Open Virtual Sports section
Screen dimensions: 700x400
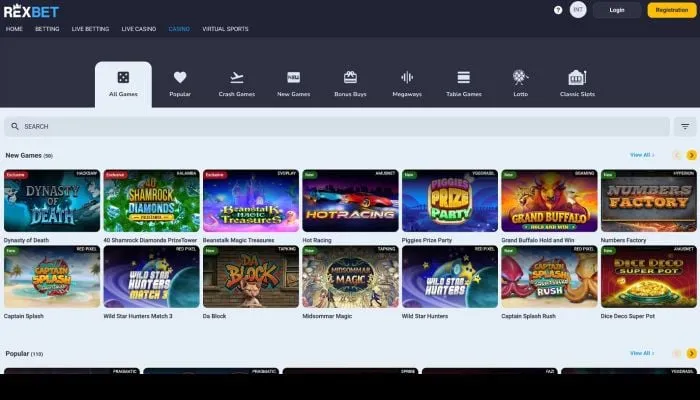(225, 29)
